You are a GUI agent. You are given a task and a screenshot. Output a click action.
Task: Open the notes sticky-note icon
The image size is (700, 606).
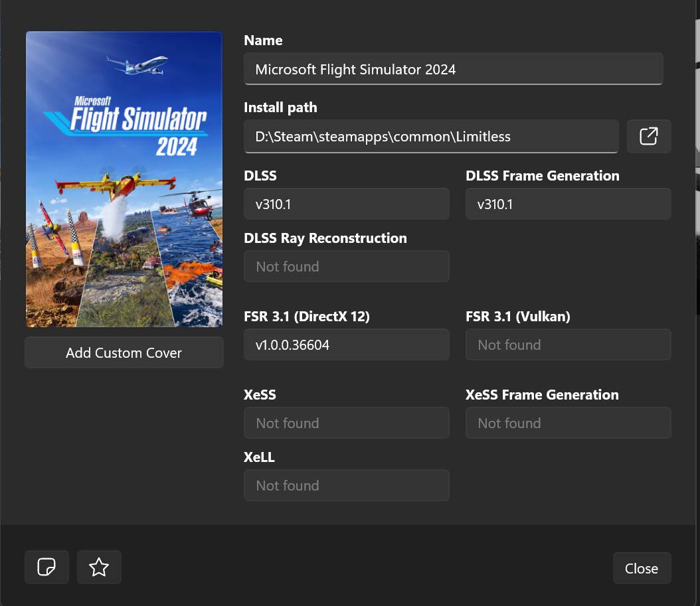pos(47,568)
